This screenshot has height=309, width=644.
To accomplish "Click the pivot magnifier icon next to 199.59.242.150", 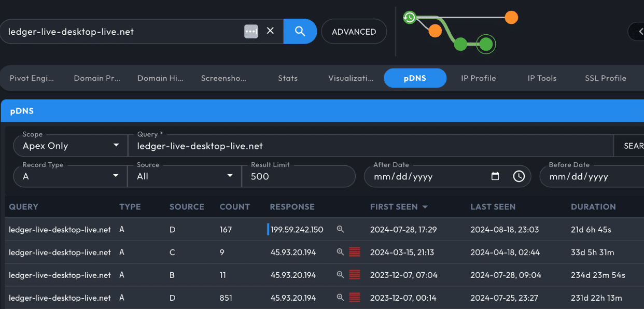I will [340, 230].
